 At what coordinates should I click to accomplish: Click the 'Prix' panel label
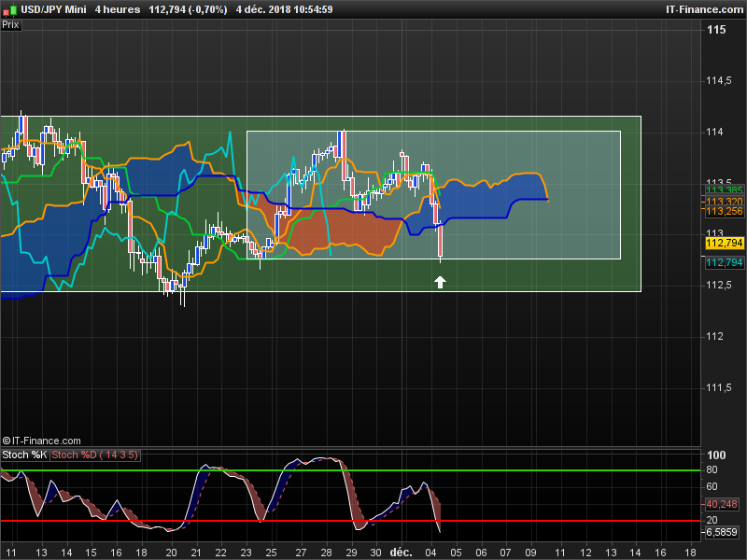coord(10,25)
